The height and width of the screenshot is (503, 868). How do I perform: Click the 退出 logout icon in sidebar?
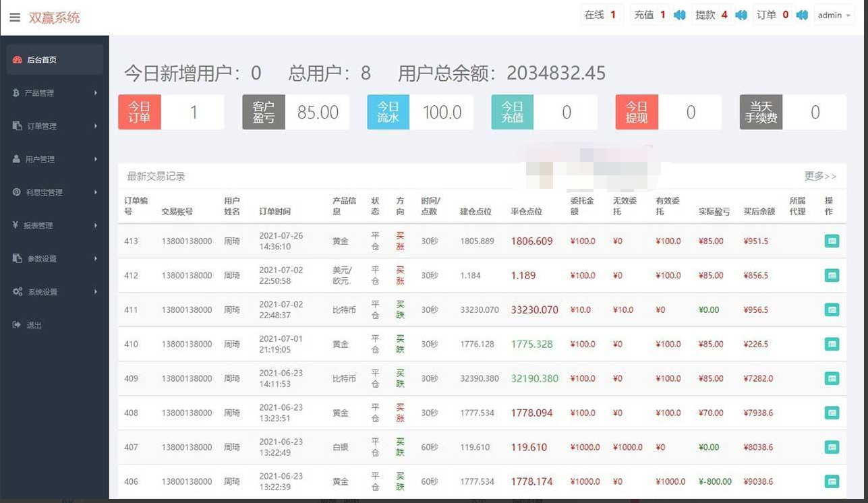[17, 325]
